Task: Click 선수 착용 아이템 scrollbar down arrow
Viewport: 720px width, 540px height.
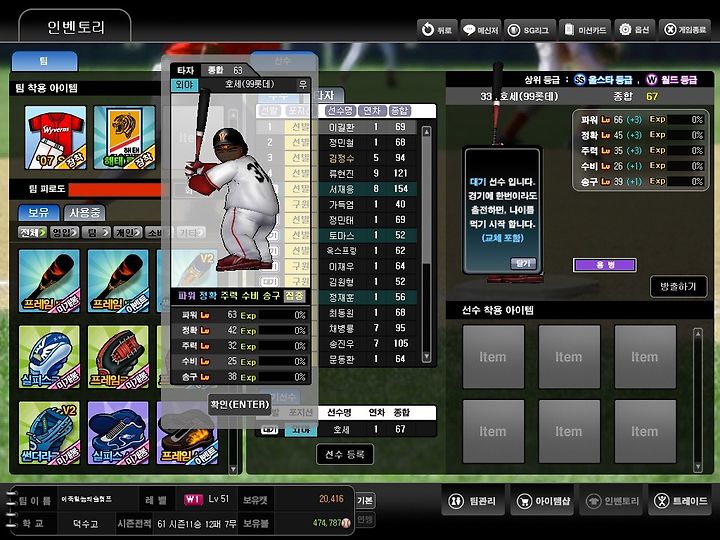Action: tap(698, 467)
